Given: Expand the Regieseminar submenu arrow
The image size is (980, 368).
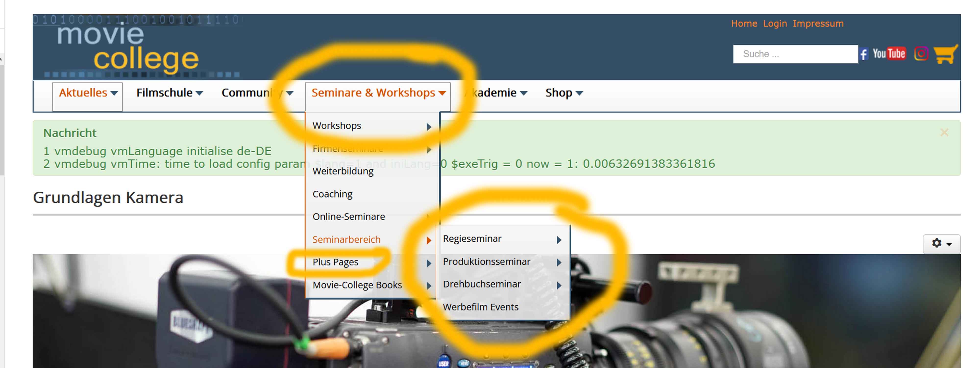Looking at the screenshot, I should (x=559, y=240).
